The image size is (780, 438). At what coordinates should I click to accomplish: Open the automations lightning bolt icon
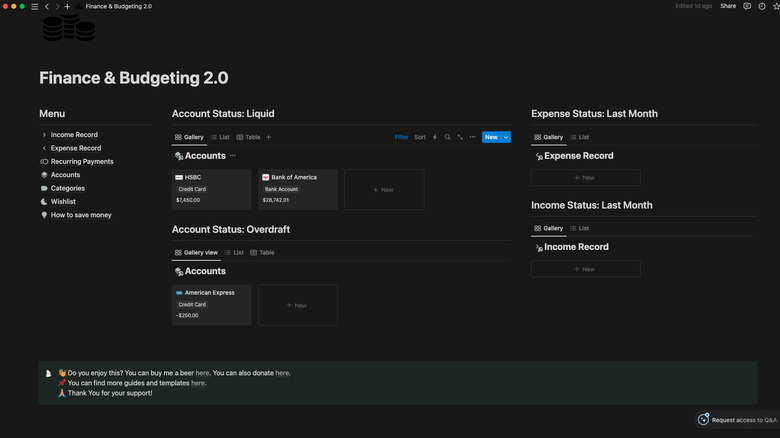[x=434, y=137]
